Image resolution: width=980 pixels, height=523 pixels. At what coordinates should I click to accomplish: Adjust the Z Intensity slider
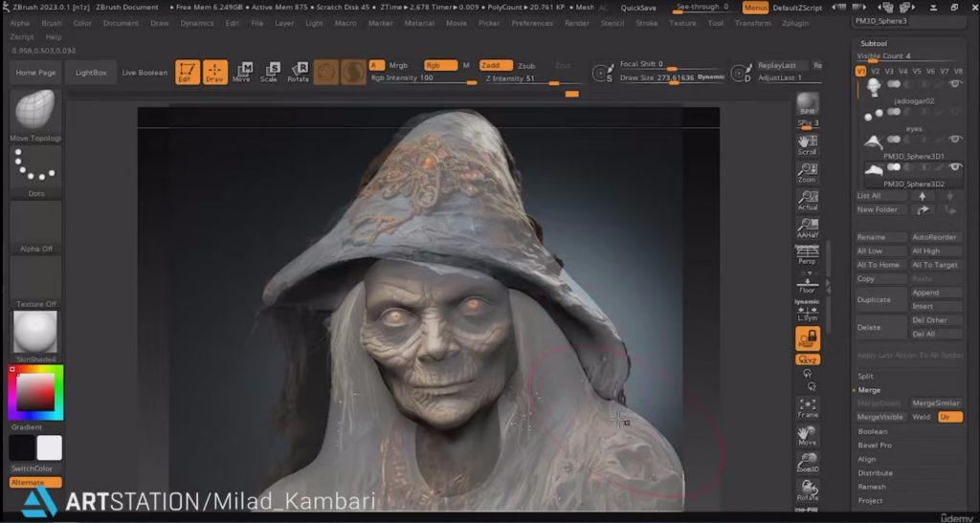coord(532,78)
